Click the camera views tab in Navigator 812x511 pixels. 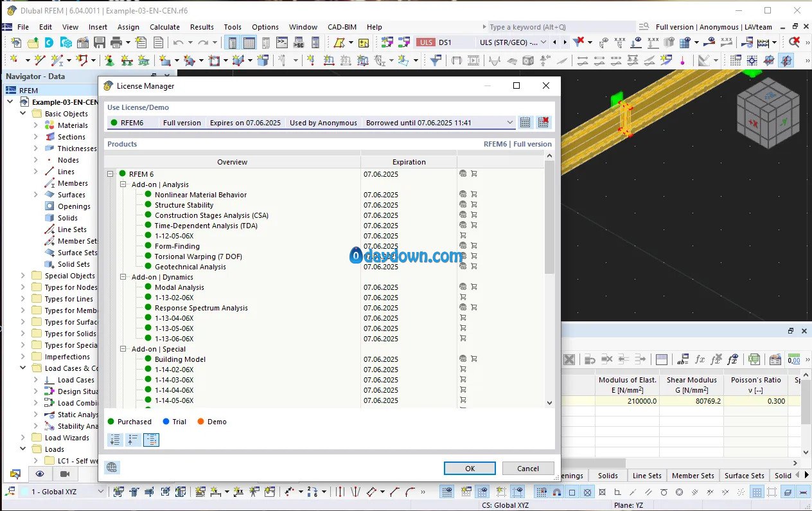coord(64,474)
